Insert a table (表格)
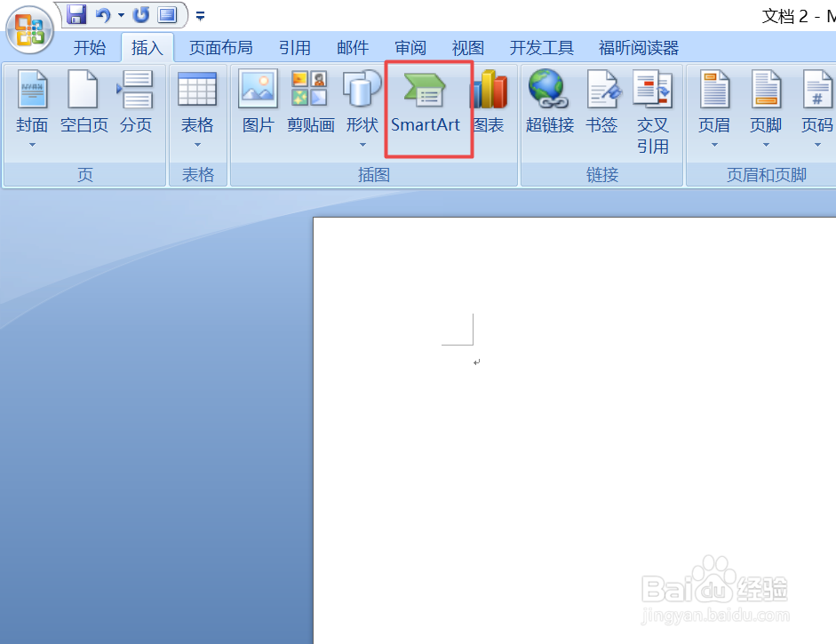Viewport: 836px width, 644px height. click(x=197, y=102)
